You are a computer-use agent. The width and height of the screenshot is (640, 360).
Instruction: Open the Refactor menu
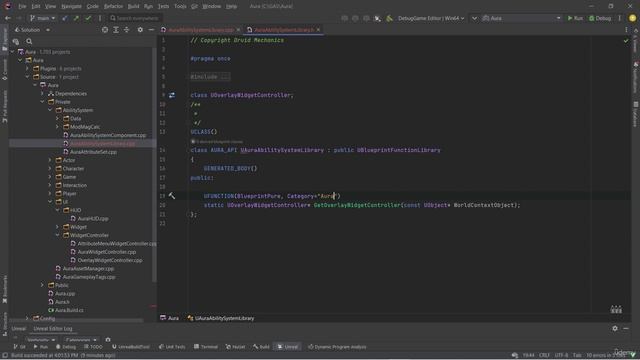point(113,6)
